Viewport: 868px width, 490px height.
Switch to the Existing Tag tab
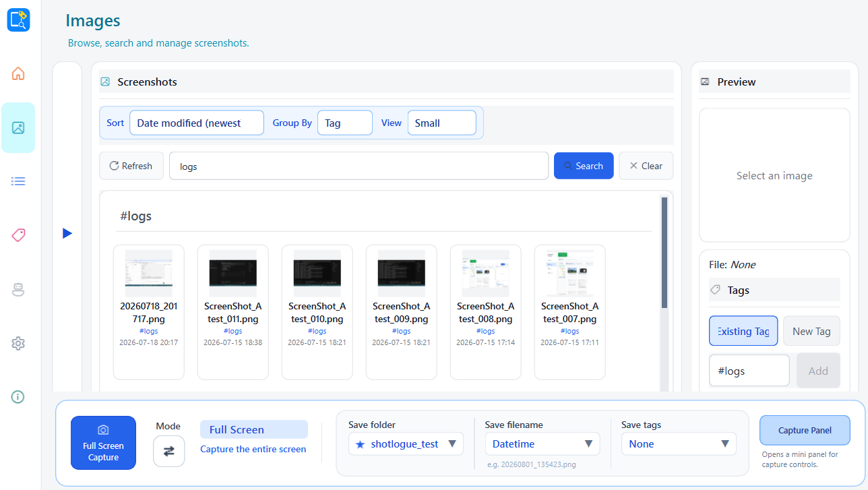pyautogui.click(x=743, y=331)
